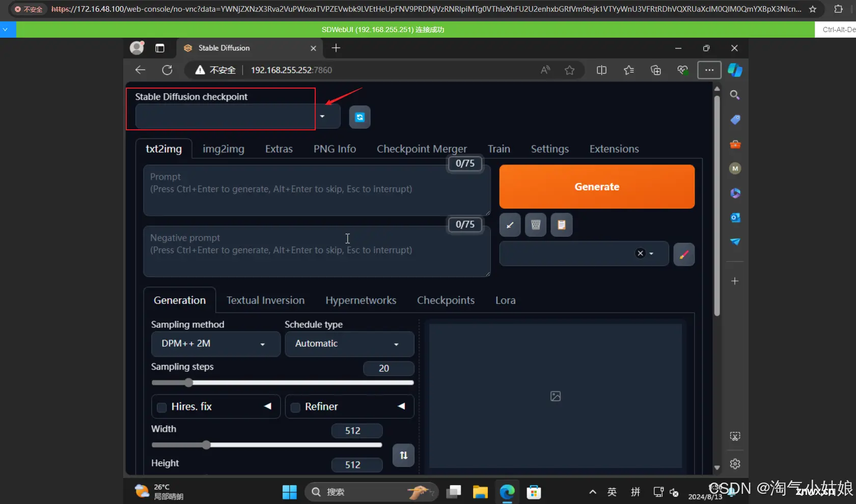This screenshot has width=856, height=504.
Task: Switch to the Hypernetworks tab
Action: [x=361, y=300]
